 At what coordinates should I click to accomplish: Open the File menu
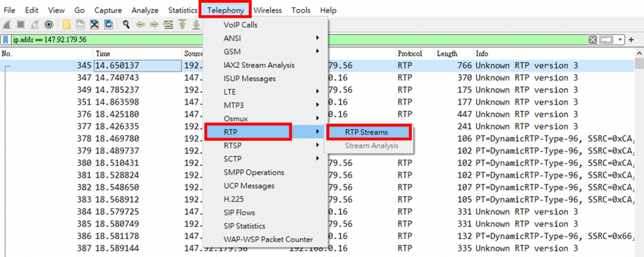[x=9, y=10]
